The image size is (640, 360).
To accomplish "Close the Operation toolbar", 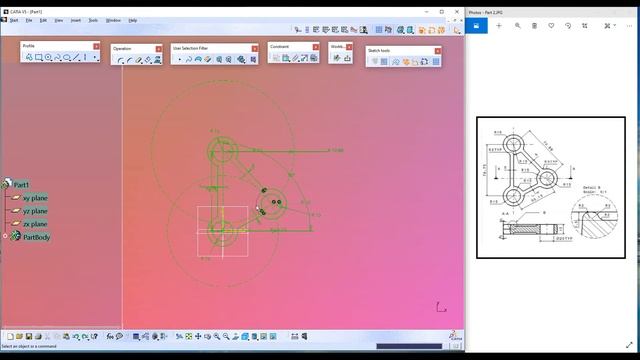I will [x=158, y=49].
